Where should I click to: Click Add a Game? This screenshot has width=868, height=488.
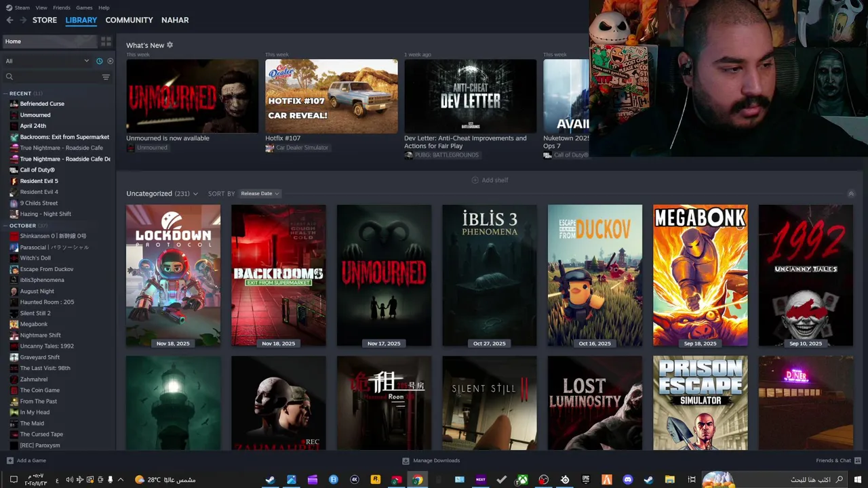pyautogui.click(x=26, y=461)
